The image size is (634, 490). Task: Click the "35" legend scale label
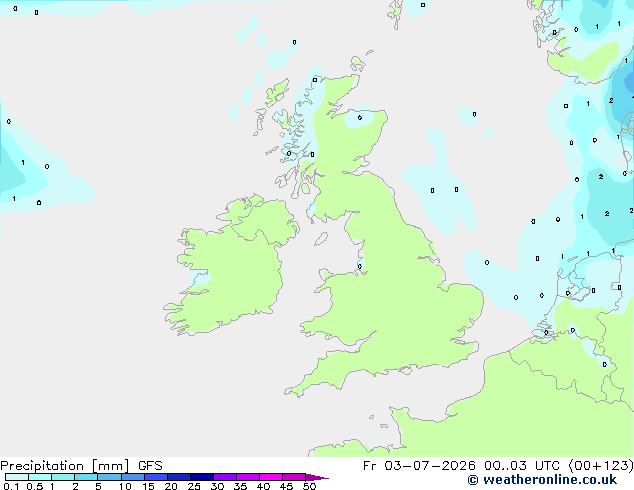coord(240,486)
